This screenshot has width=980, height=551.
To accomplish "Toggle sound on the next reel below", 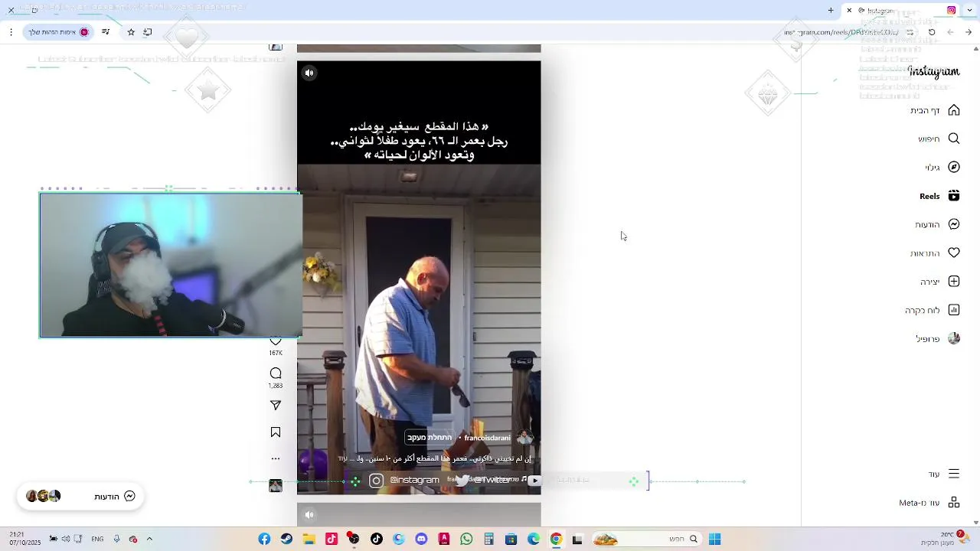I will (x=309, y=514).
